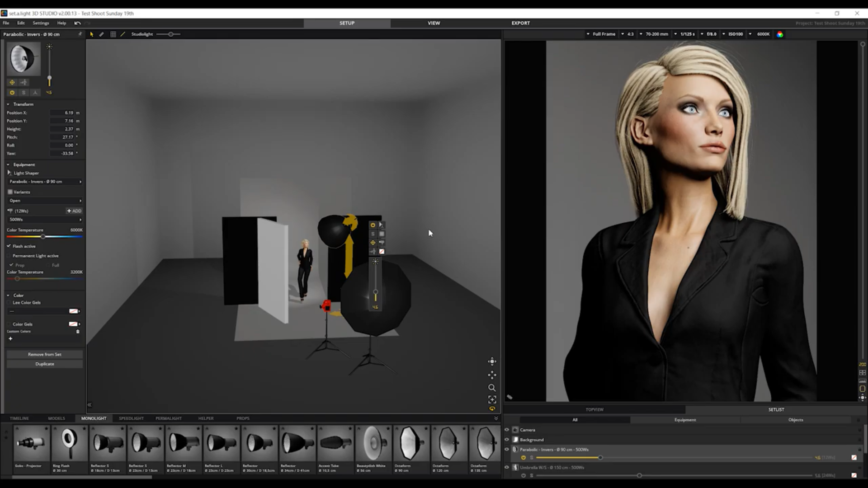
Task: Click the pin icon beside Parabolic title
Action: coord(80,34)
